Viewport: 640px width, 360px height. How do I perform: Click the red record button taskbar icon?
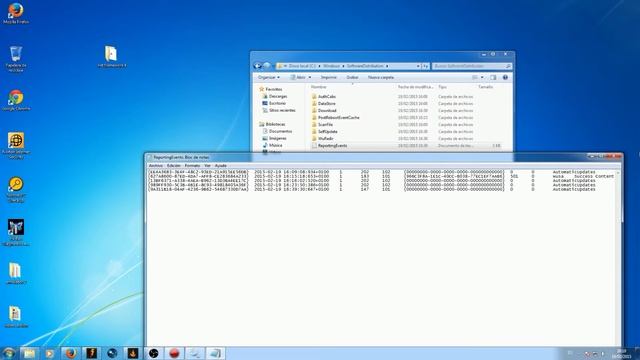pyautogui.click(x=174, y=353)
